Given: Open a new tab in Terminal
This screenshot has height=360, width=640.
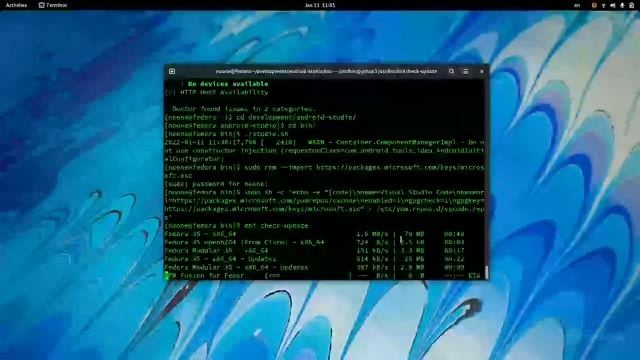Looking at the screenshot, I should pyautogui.click(x=172, y=71).
